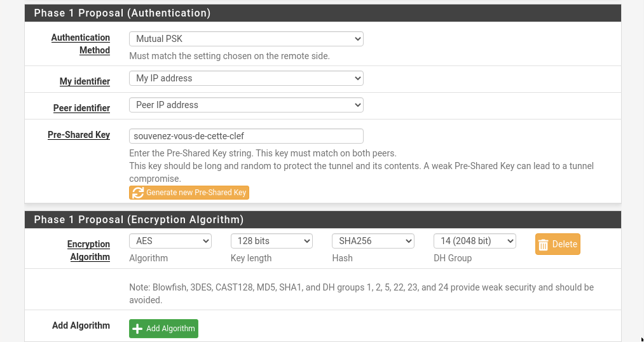The image size is (644, 342).
Task: Expand the My identifier dropdown
Action: pos(246,78)
